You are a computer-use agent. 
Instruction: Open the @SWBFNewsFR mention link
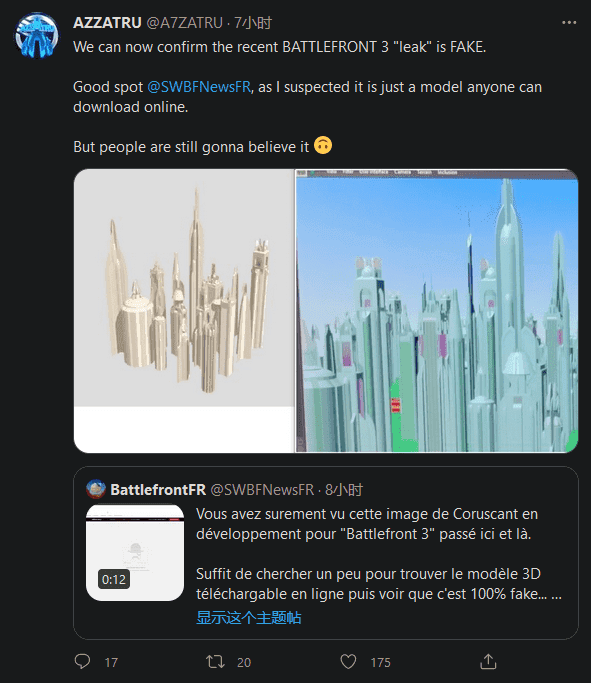click(199, 87)
